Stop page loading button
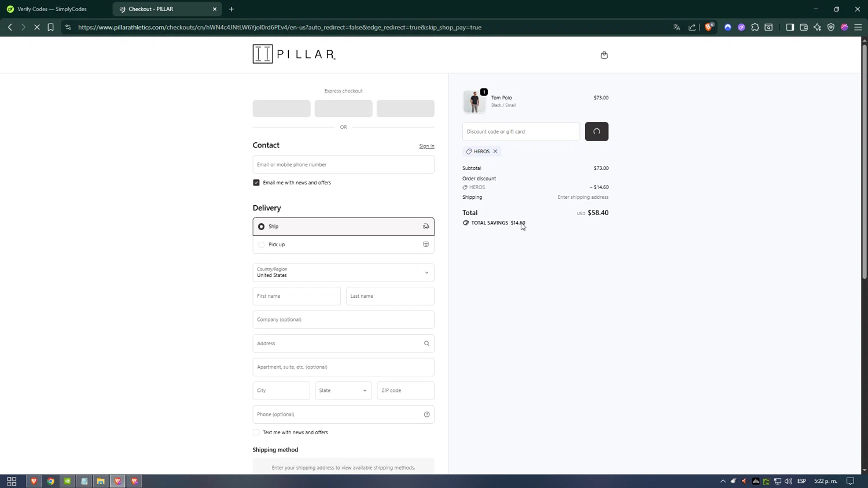 tap(37, 27)
